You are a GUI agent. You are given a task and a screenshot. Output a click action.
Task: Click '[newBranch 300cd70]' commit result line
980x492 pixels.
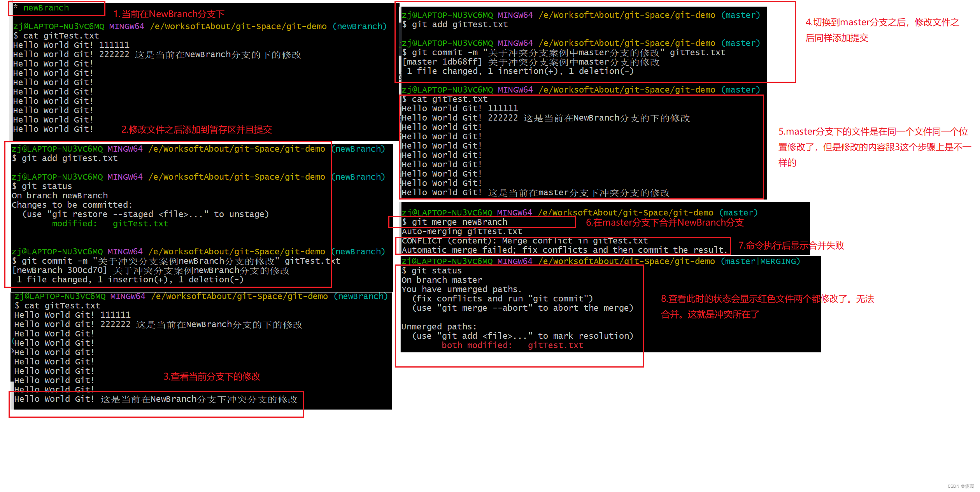(x=151, y=270)
